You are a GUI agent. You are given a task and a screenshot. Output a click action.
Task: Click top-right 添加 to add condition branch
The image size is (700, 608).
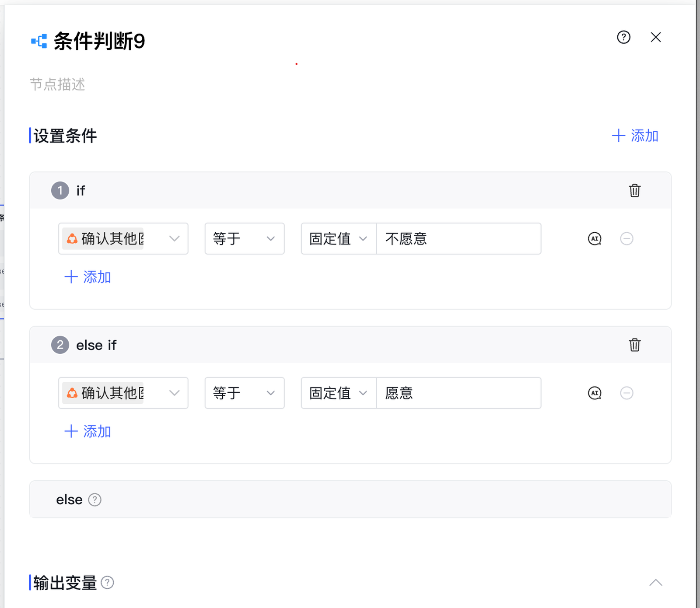[635, 136]
